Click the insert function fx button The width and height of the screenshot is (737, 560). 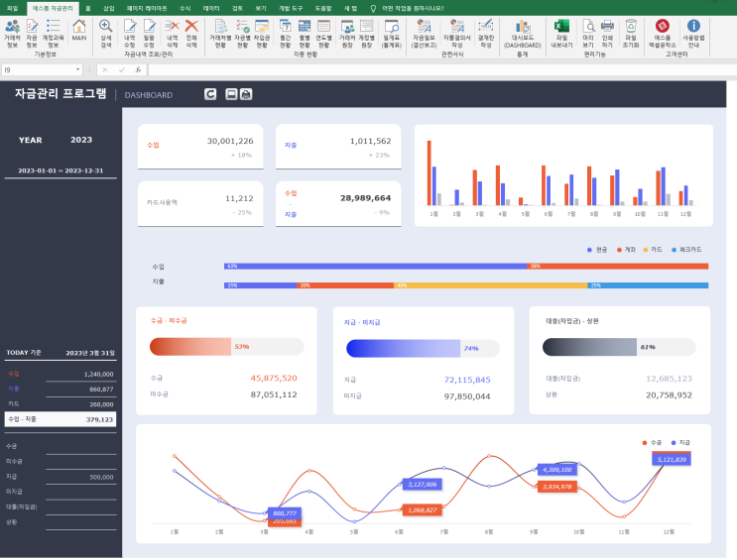(x=137, y=69)
